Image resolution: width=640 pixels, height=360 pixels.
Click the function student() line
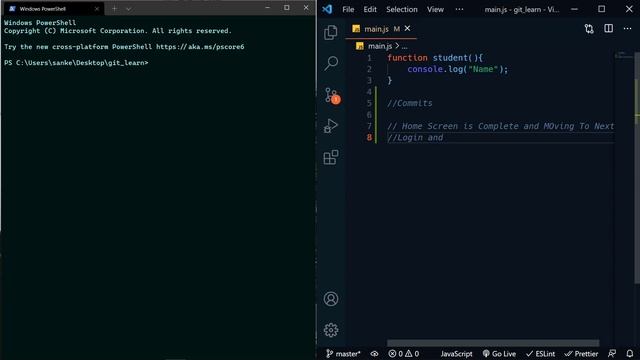point(435,58)
